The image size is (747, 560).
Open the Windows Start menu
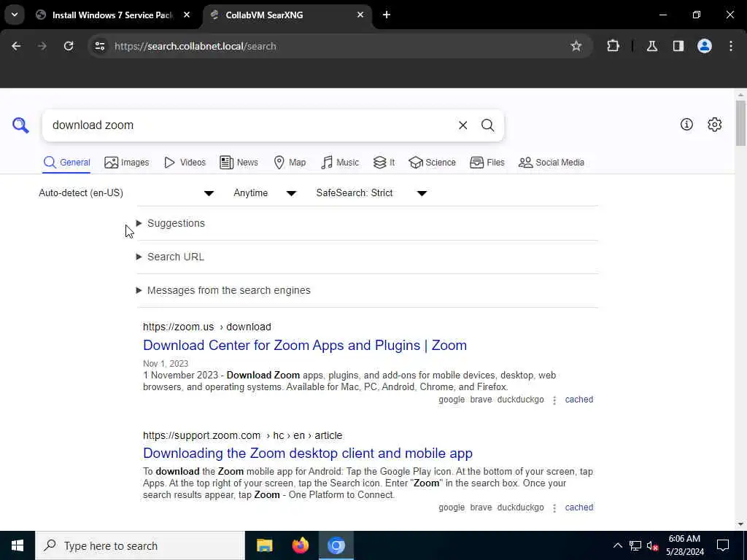[18, 545]
